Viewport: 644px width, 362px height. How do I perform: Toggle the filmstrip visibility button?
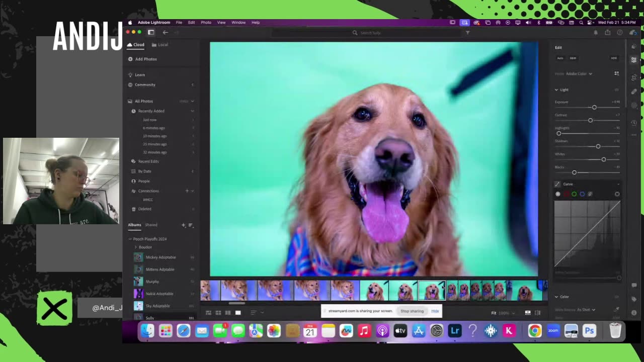[x=528, y=313]
